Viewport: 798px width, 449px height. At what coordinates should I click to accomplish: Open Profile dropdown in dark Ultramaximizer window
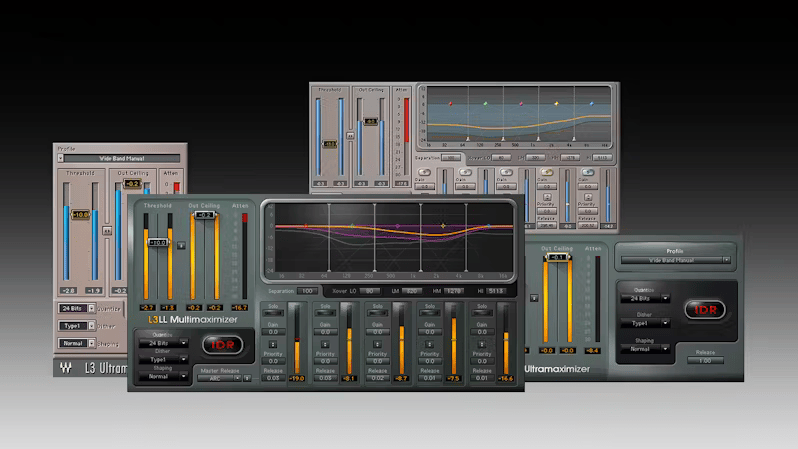pyautogui.click(x=675, y=260)
